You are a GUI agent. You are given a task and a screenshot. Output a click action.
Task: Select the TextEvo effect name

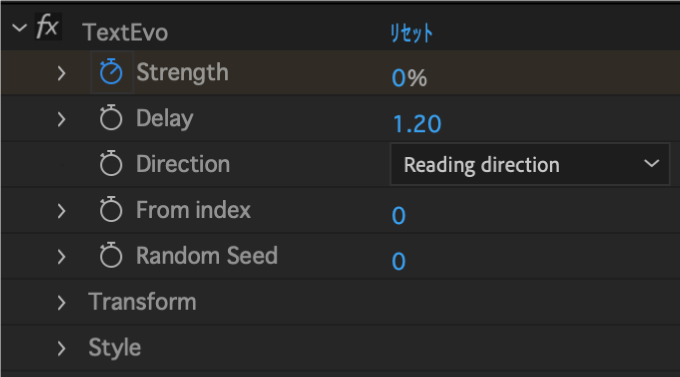pos(125,33)
